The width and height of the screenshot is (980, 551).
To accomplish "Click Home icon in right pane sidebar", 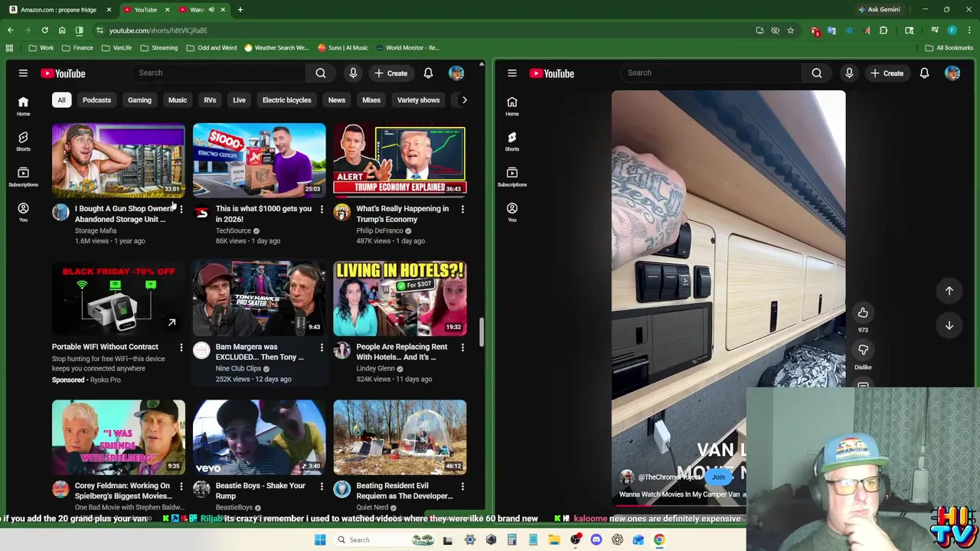I will pos(512,106).
